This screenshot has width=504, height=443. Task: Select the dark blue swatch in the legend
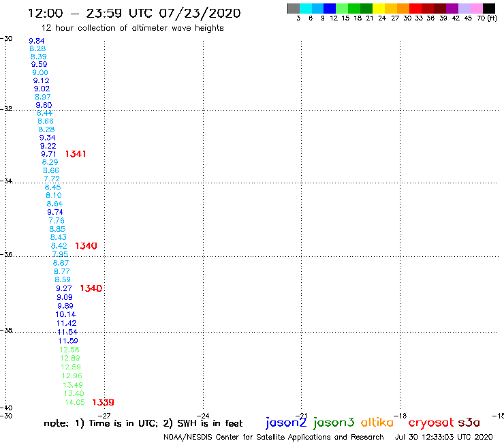pyautogui.click(x=330, y=8)
